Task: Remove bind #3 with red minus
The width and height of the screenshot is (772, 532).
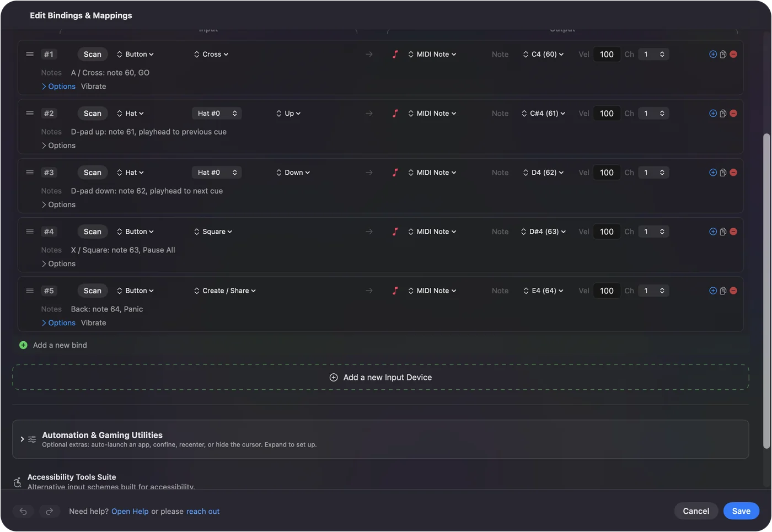Action: (733, 173)
